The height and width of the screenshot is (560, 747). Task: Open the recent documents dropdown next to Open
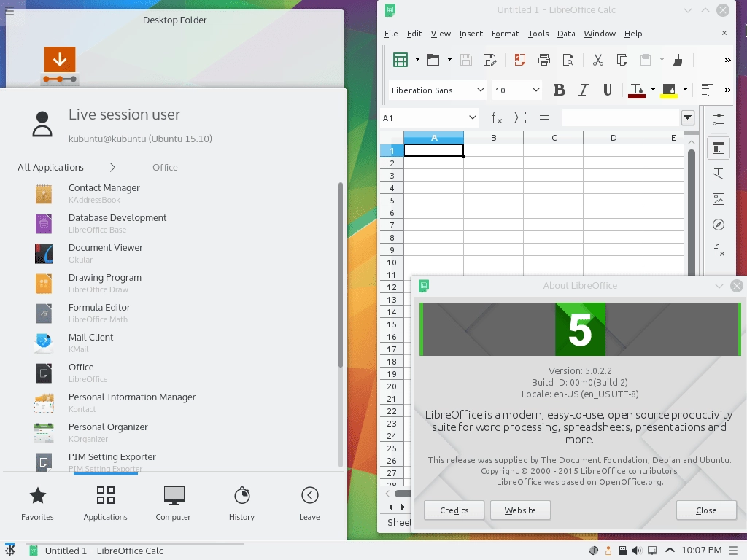coord(449,60)
